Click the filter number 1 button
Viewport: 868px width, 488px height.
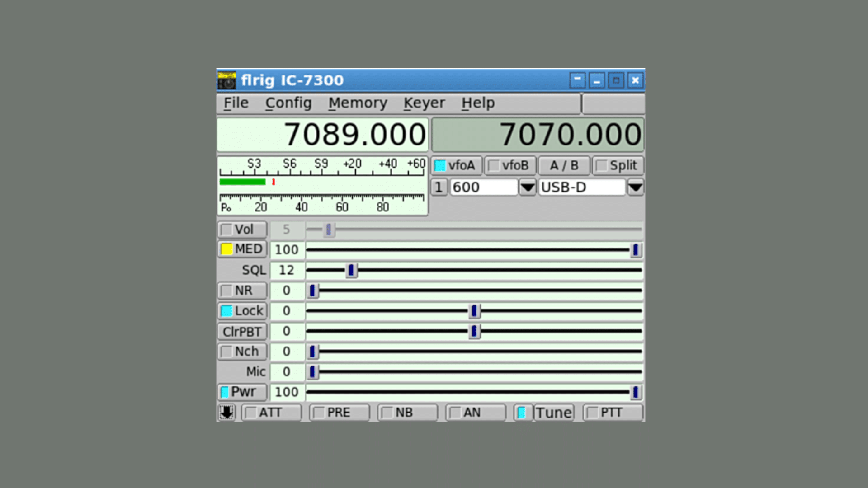point(439,187)
